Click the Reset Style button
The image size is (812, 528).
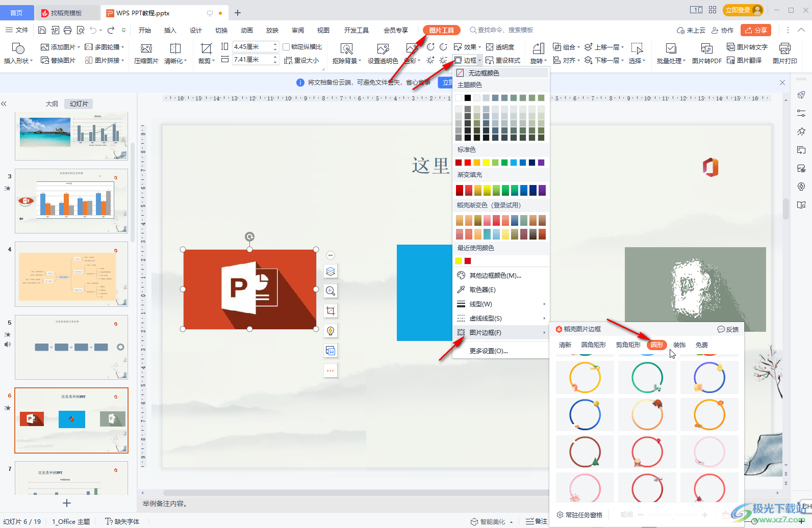tap(503, 60)
